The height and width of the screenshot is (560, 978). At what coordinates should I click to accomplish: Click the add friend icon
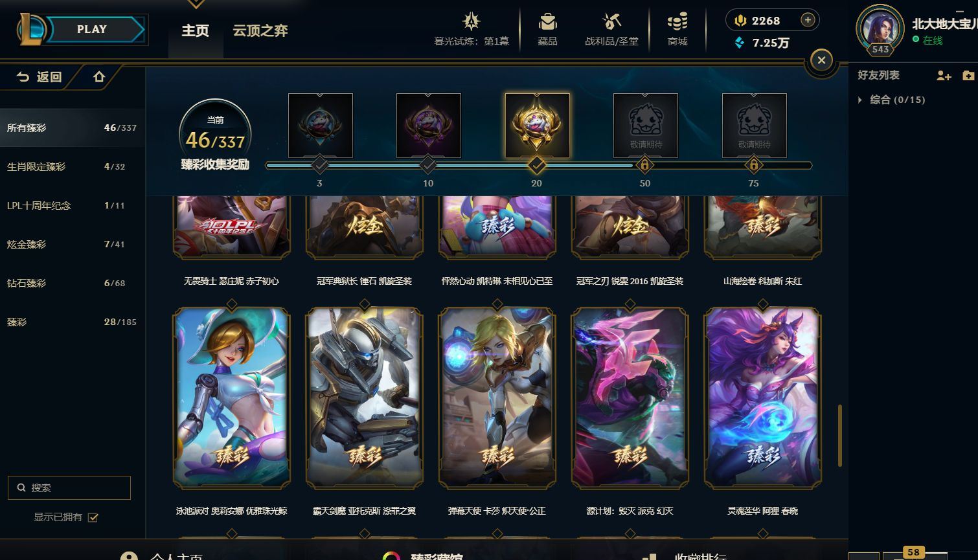[944, 76]
